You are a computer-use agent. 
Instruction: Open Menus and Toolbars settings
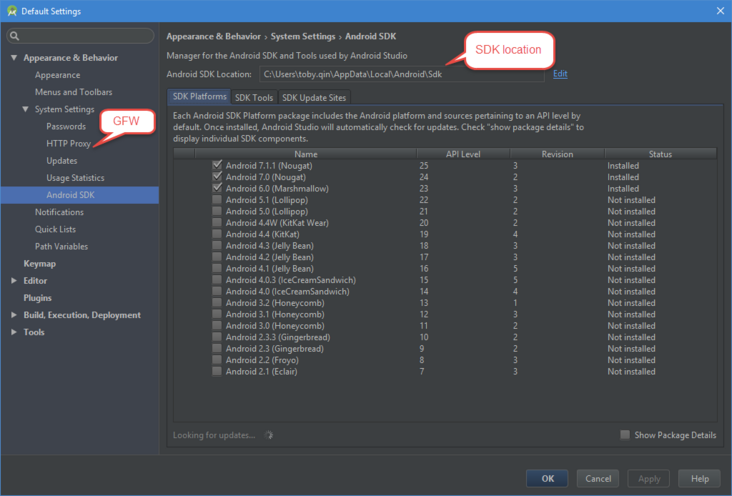point(73,92)
